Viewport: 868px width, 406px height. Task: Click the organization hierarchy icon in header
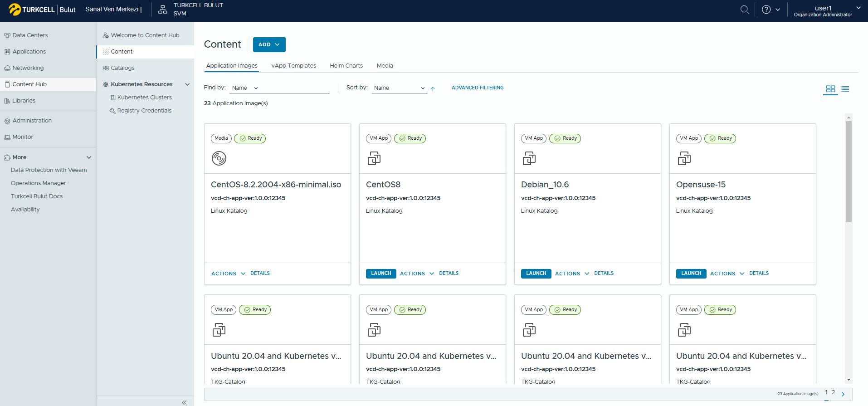coord(162,10)
